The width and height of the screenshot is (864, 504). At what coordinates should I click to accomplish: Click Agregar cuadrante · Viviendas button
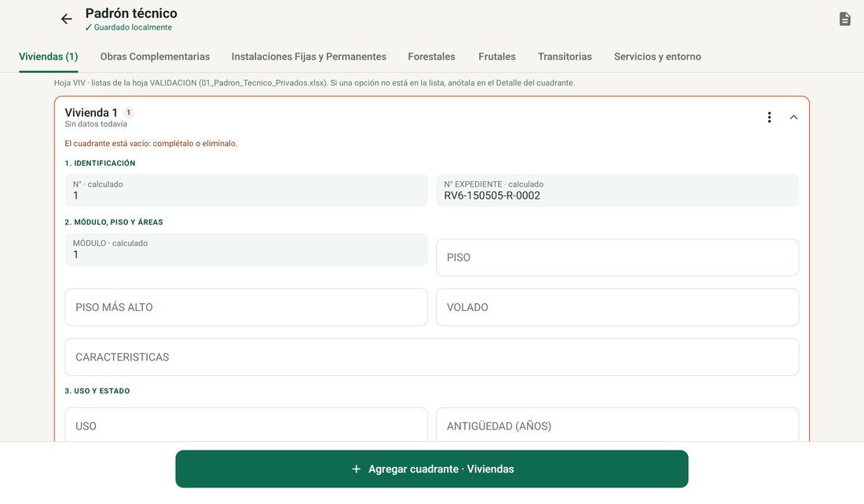pyautogui.click(x=431, y=469)
